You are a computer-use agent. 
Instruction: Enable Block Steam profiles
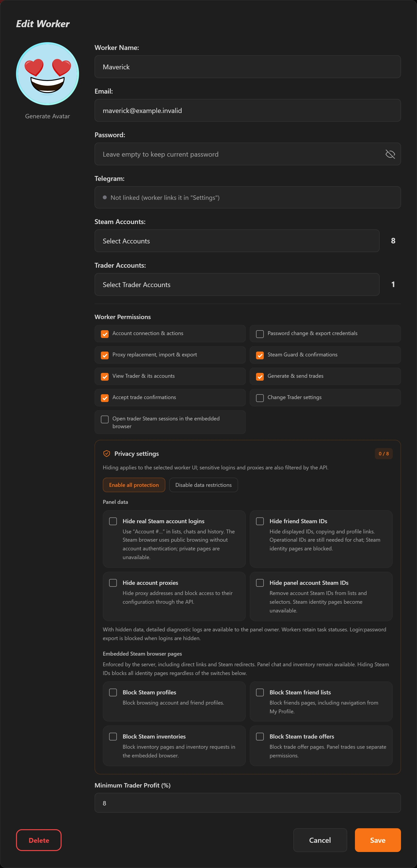(x=113, y=692)
